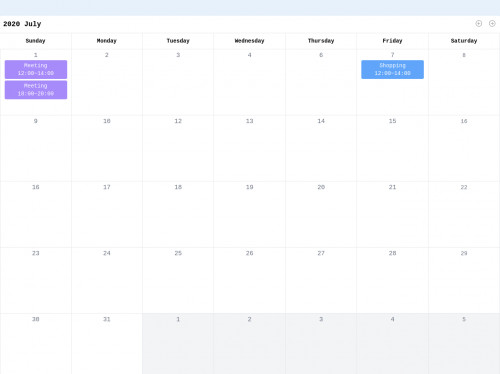
Task: Open the Shopping 12:00-14:00 event
Action: point(392,69)
